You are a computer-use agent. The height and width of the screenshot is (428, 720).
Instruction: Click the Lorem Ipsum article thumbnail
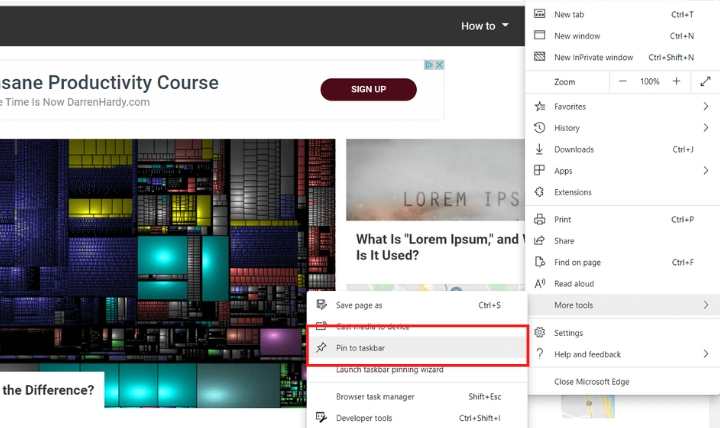point(435,180)
